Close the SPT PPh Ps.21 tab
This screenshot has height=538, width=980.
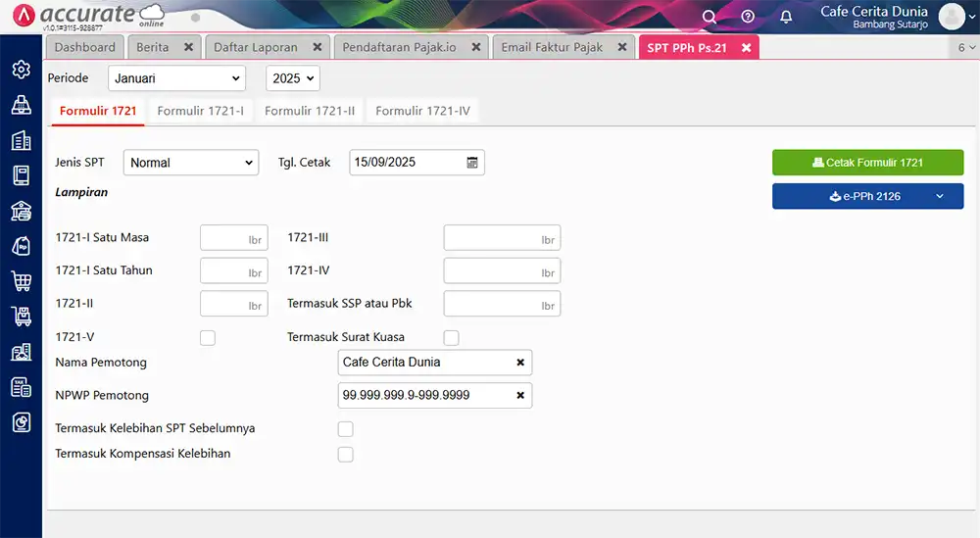(746, 47)
